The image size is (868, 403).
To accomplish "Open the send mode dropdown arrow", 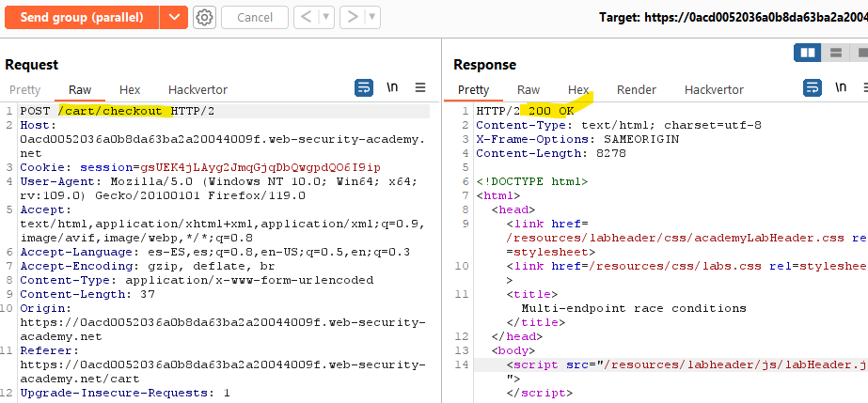I will coord(174,17).
